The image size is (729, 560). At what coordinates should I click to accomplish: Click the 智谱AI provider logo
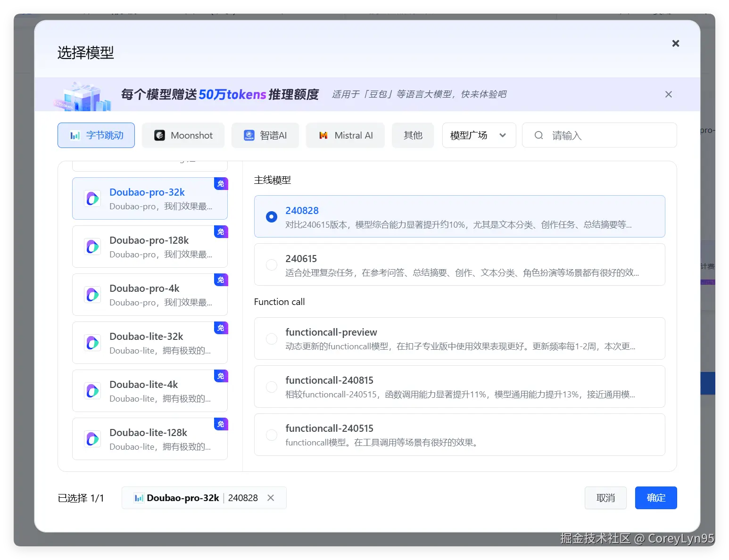249,135
